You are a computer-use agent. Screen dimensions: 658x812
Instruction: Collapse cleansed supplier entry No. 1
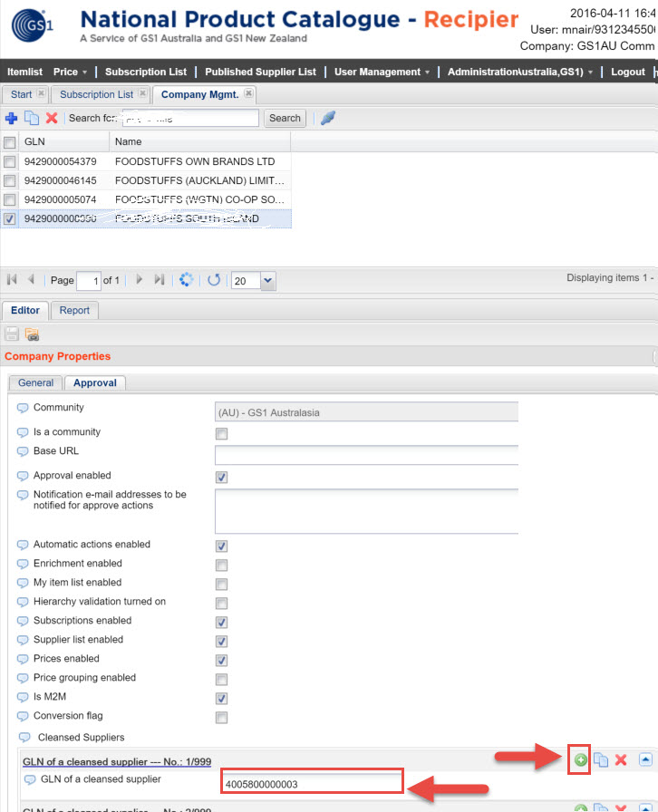(645, 759)
